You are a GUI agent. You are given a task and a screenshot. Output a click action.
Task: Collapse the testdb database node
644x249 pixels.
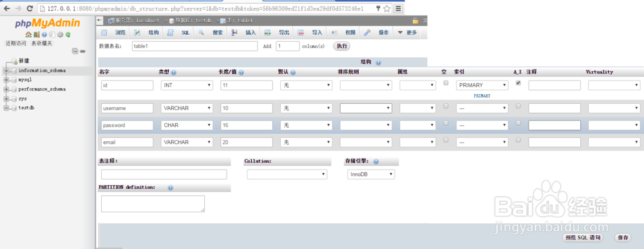(6, 108)
